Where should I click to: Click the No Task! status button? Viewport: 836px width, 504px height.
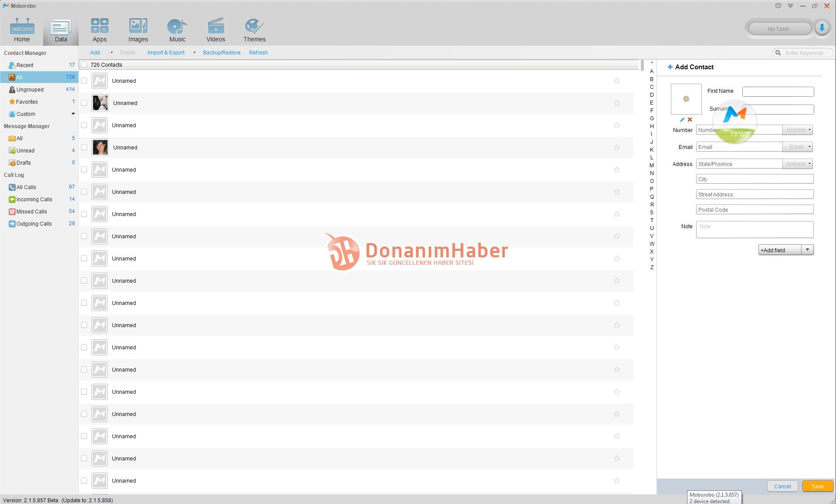(x=779, y=29)
